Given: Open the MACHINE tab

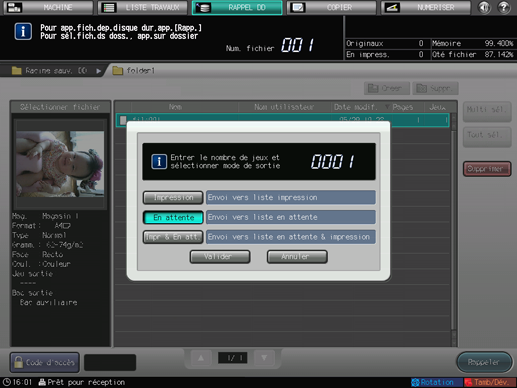Looking at the screenshot, I should click(49, 7).
